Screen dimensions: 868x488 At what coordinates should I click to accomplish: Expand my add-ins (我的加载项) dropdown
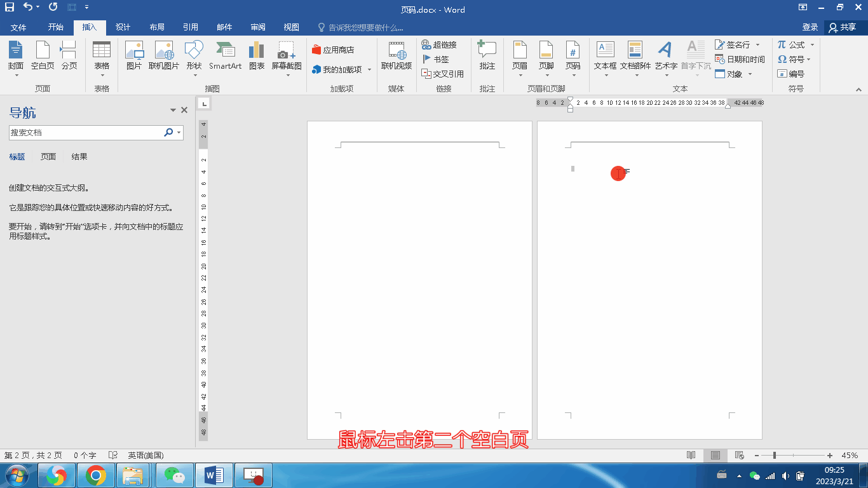tap(369, 69)
